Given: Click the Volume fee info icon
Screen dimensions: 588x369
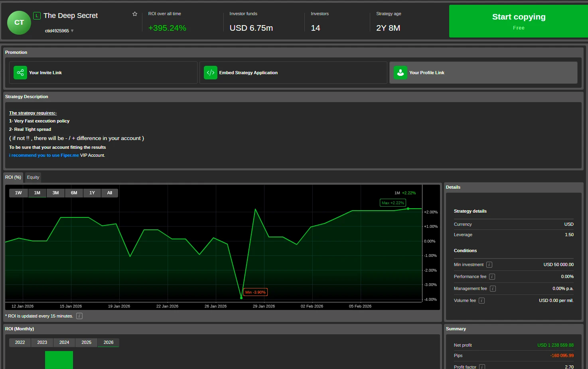Looking at the screenshot, I should pyautogui.click(x=481, y=300).
